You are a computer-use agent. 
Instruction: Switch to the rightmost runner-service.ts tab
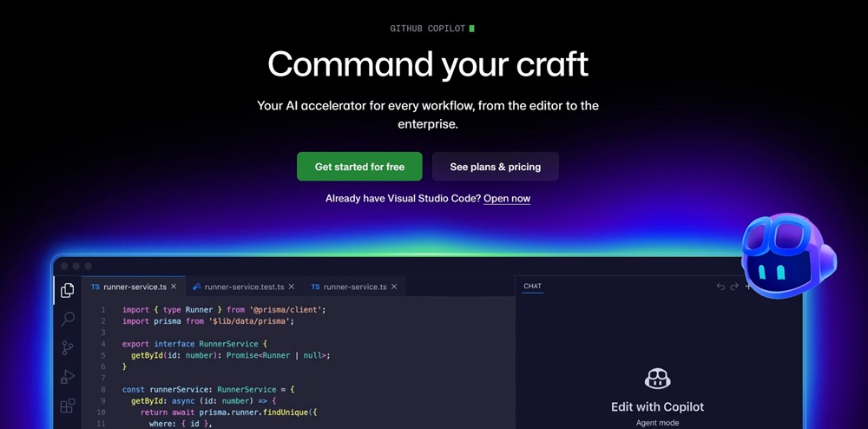(353, 287)
